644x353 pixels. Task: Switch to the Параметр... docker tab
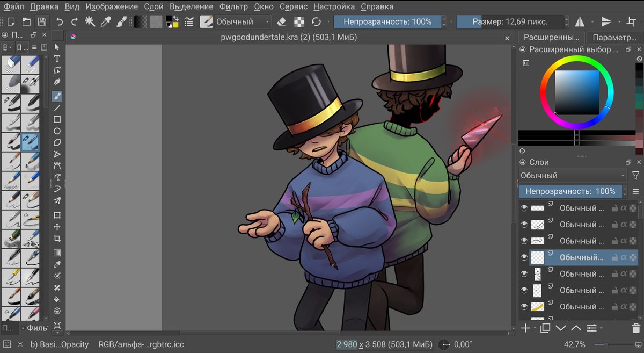click(615, 38)
